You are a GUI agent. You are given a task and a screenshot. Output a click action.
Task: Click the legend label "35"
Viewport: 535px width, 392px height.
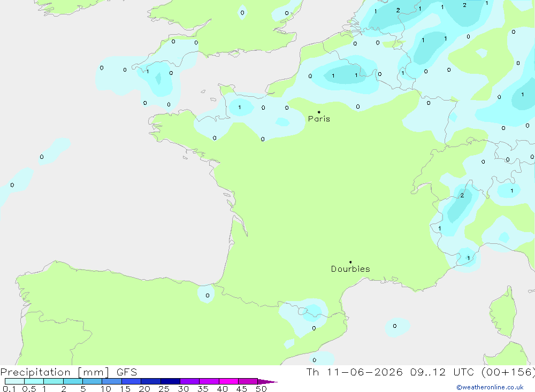[x=203, y=389]
